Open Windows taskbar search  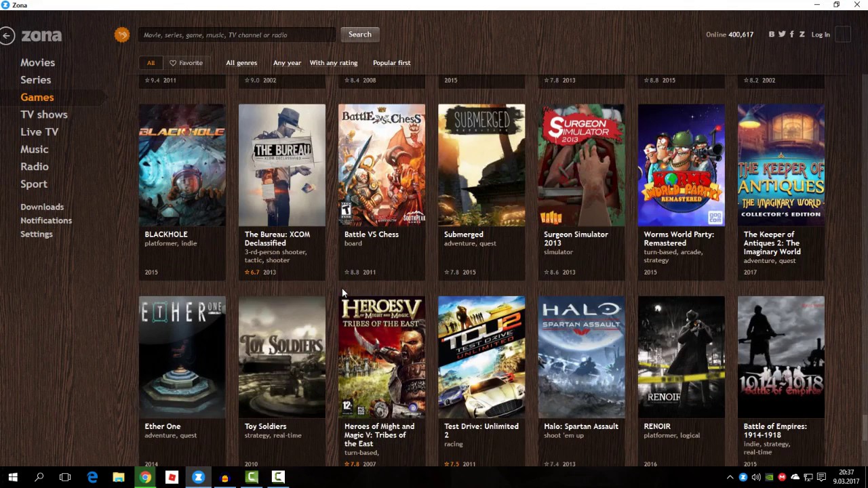pos(39,477)
